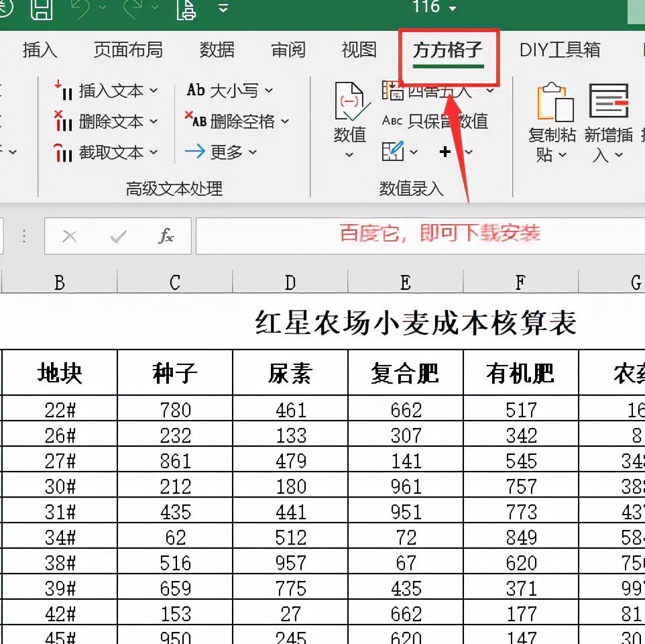This screenshot has height=644, width=645.
Task: Expand the 大小写 dropdown arrow
Action: [270, 90]
